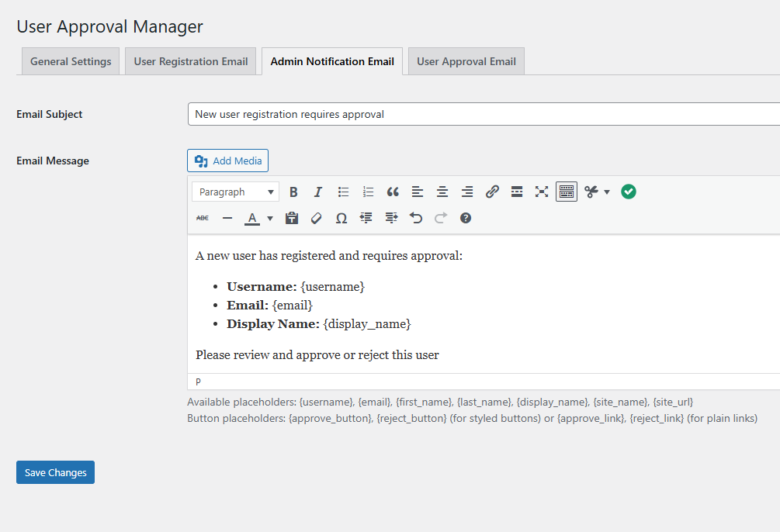780x532 pixels.
Task: Apply italic formatting
Action: coord(318,192)
